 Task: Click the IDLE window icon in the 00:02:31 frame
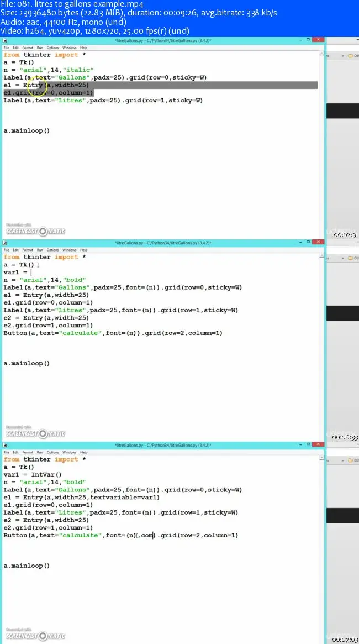pos(5,41)
